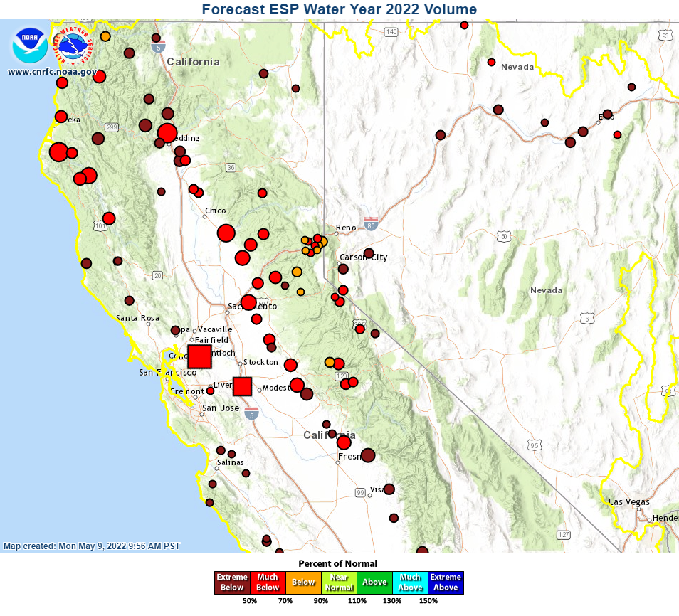Click the Forecast ESP Water Year title
679x616 pixels.
click(339, 9)
